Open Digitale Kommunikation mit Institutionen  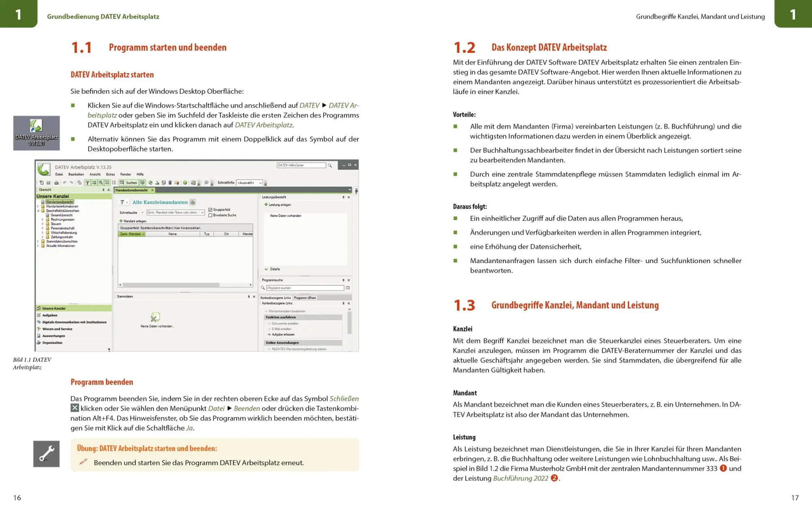coord(74,322)
